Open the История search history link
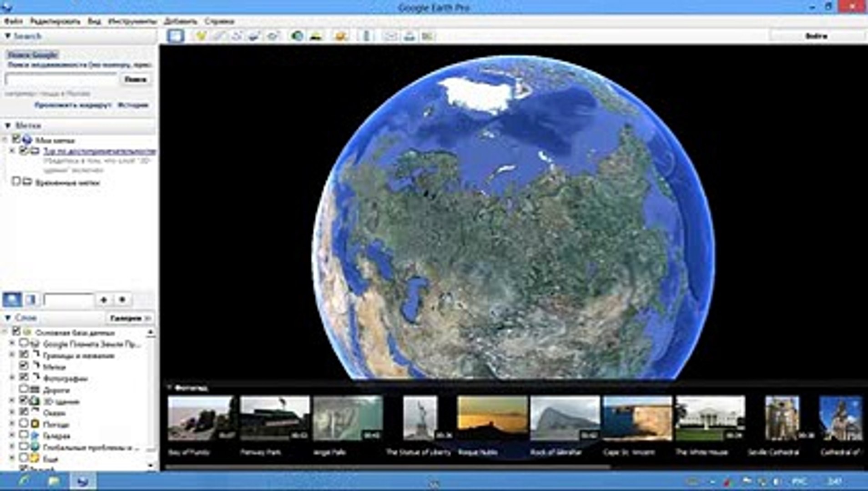 (x=133, y=105)
